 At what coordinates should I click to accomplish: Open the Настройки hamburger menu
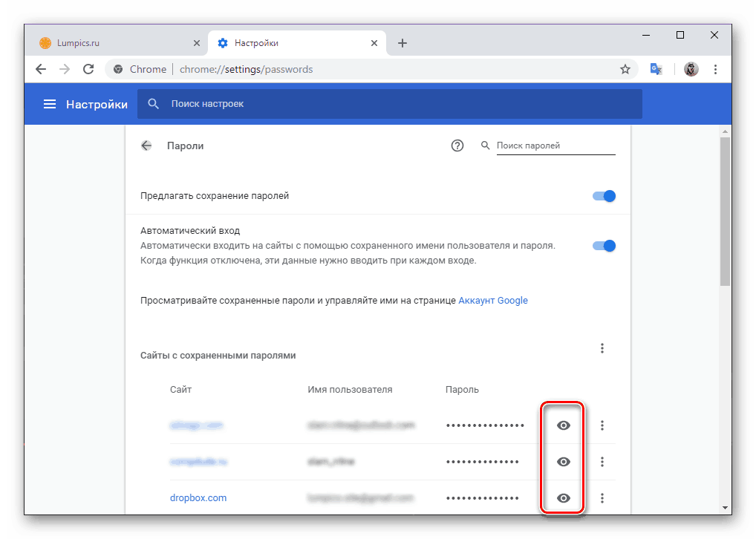pyautogui.click(x=50, y=104)
